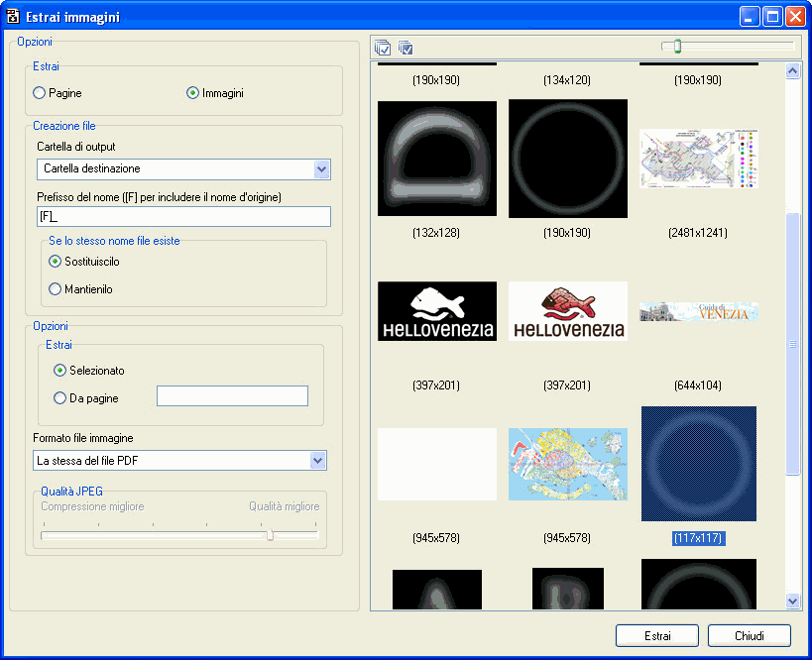Click the highlighted blue ring thumbnail
This screenshot has width=812, height=660.
[699, 464]
